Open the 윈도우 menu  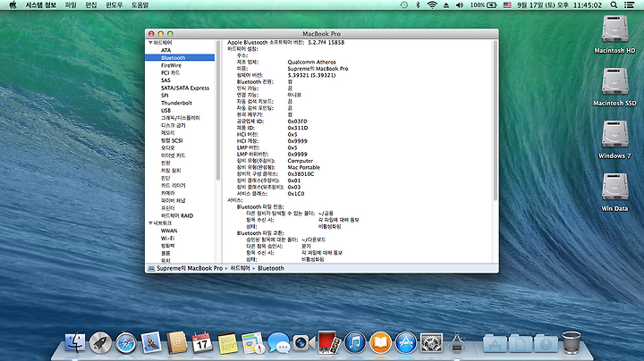pos(114,5)
